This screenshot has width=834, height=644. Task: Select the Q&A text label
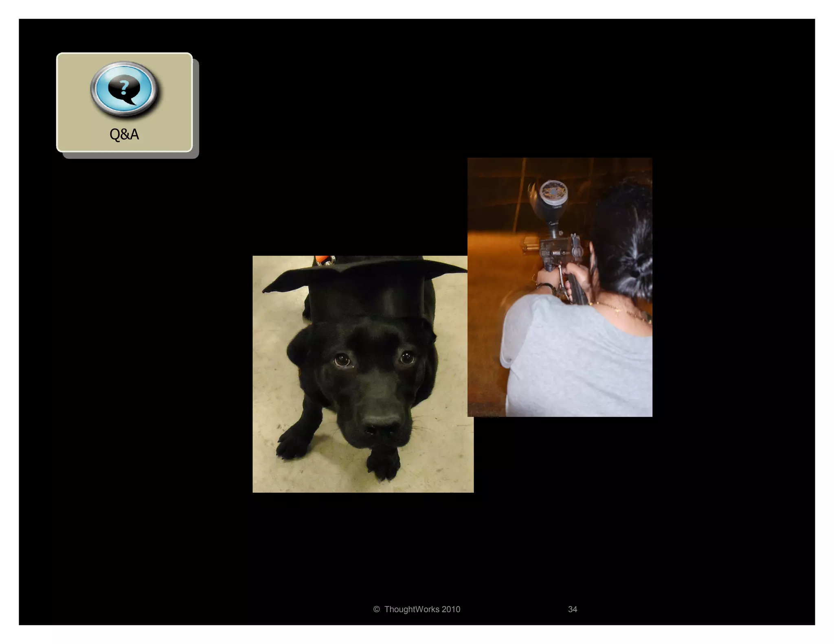pyautogui.click(x=124, y=134)
